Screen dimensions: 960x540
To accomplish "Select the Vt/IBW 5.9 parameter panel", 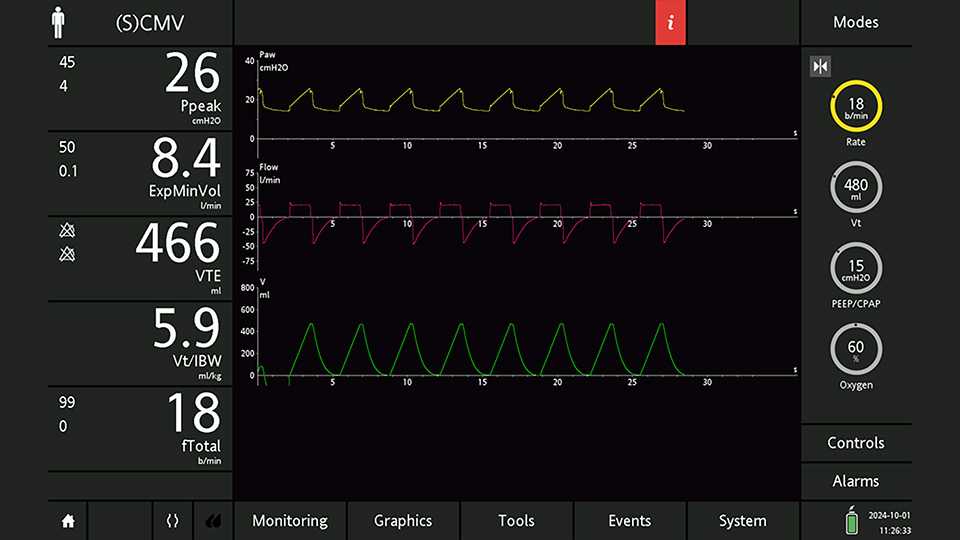I will click(x=140, y=343).
